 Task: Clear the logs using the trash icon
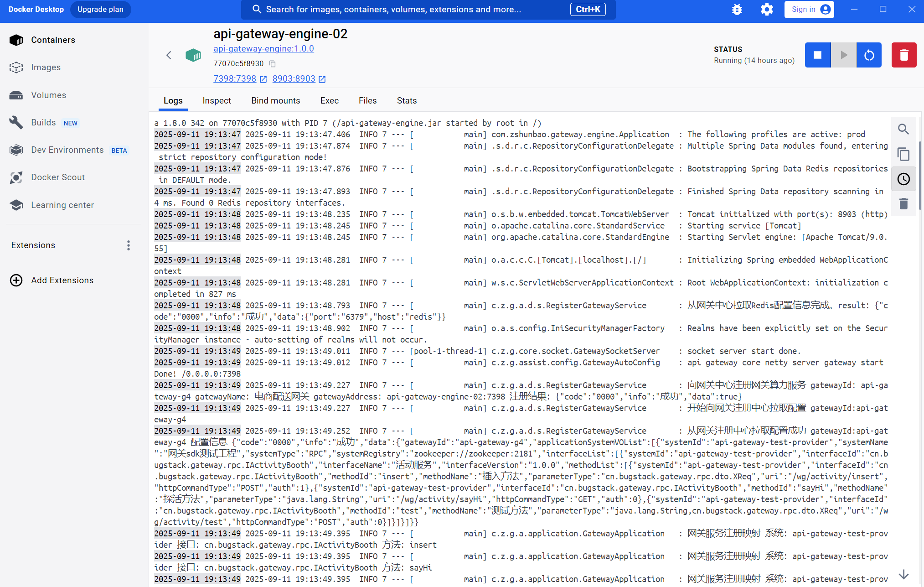(903, 203)
